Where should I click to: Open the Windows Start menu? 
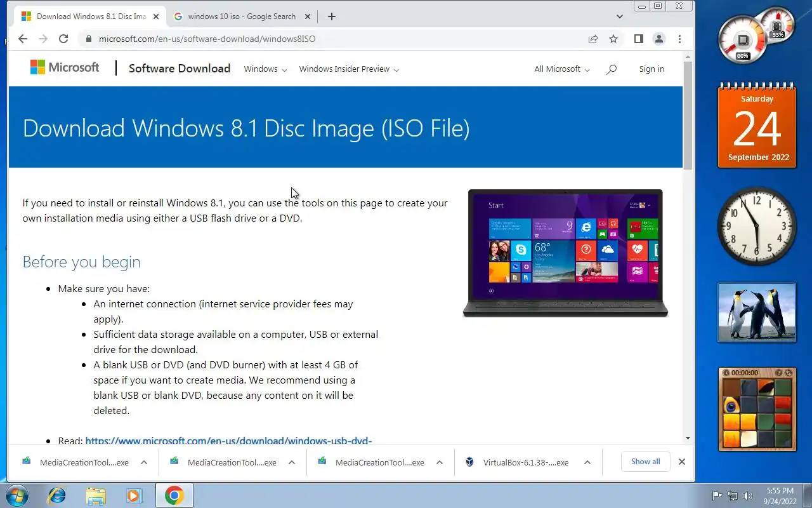coord(17,495)
